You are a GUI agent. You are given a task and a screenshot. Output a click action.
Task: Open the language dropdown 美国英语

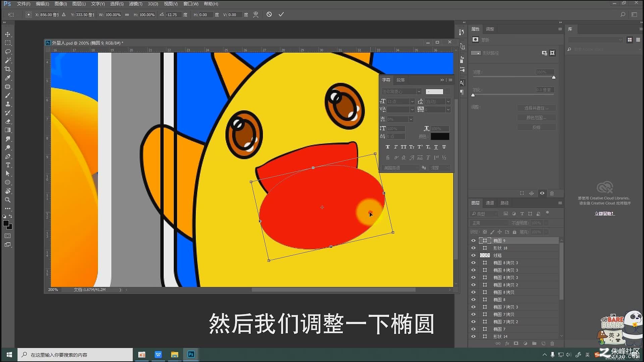pyautogui.click(x=400, y=168)
